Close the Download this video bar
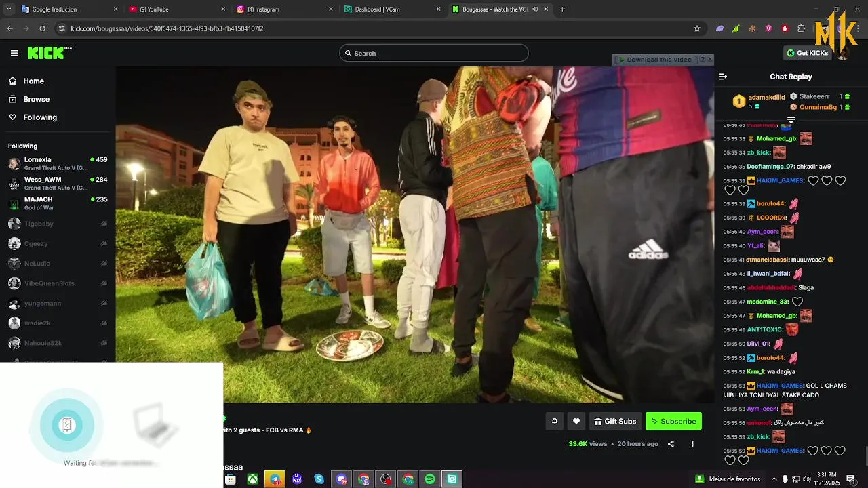The height and width of the screenshot is (488, 868). point(710,60)
